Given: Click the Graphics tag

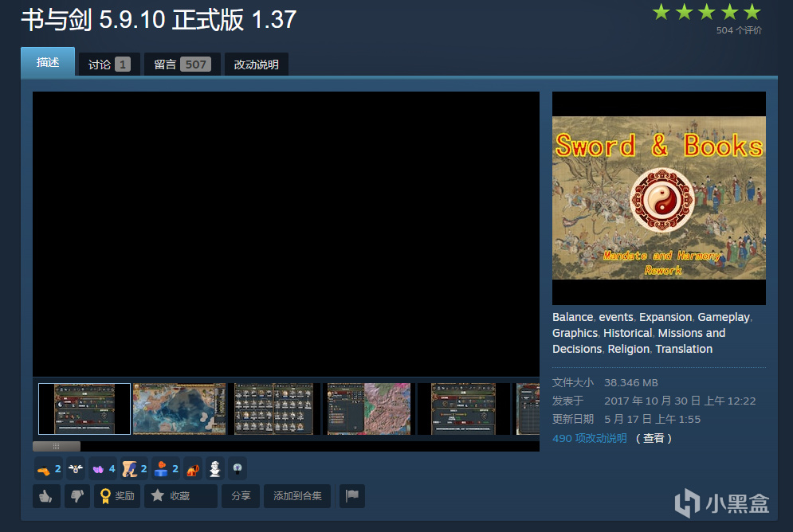Looking at the screenshot, I should tap(575, 333).
